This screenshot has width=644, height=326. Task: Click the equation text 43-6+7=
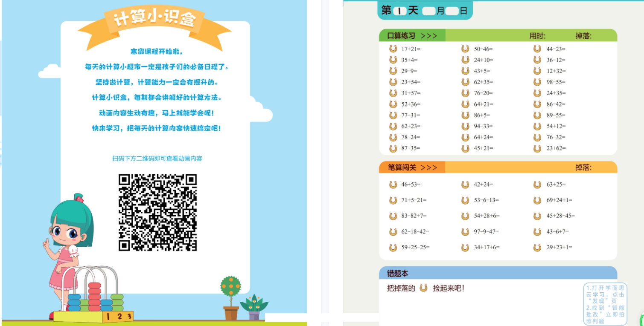click(x=558, y=232)
